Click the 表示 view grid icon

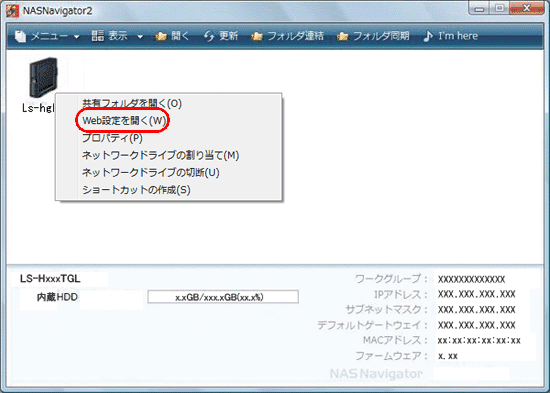98,35
